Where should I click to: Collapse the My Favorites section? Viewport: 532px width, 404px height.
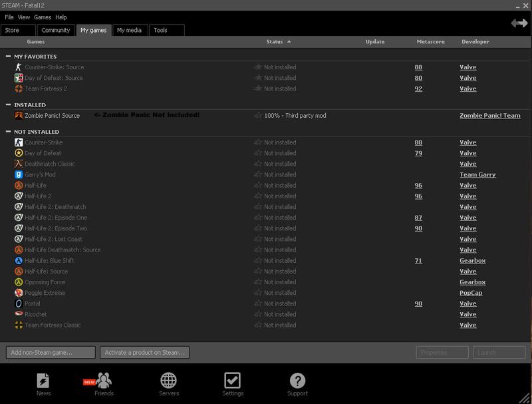click(8, 57)
